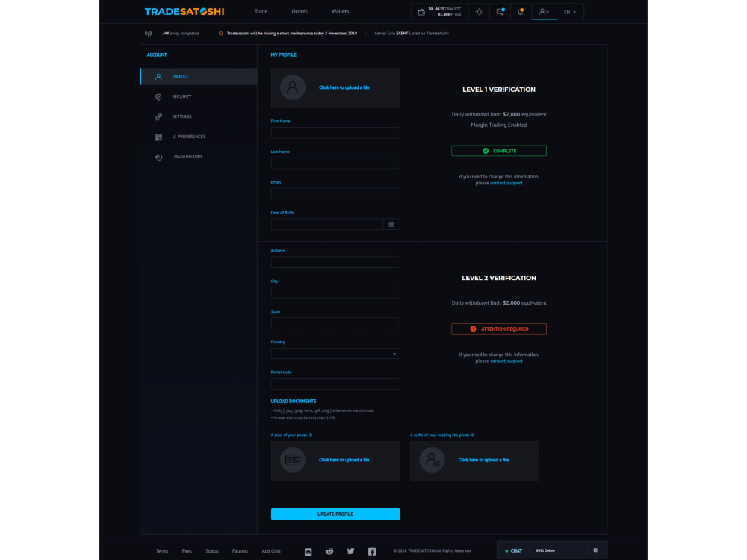Click the photo ID card icon
747x560 pixels.
click(x=293, y=460)
